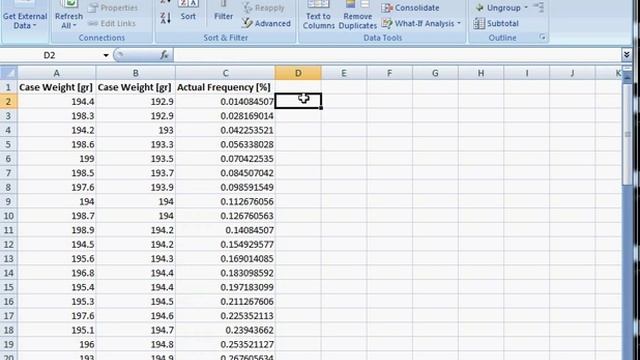Select cell with value 198.9
The height and width of the screenshot is (360, 640).
tap(57, 230)
